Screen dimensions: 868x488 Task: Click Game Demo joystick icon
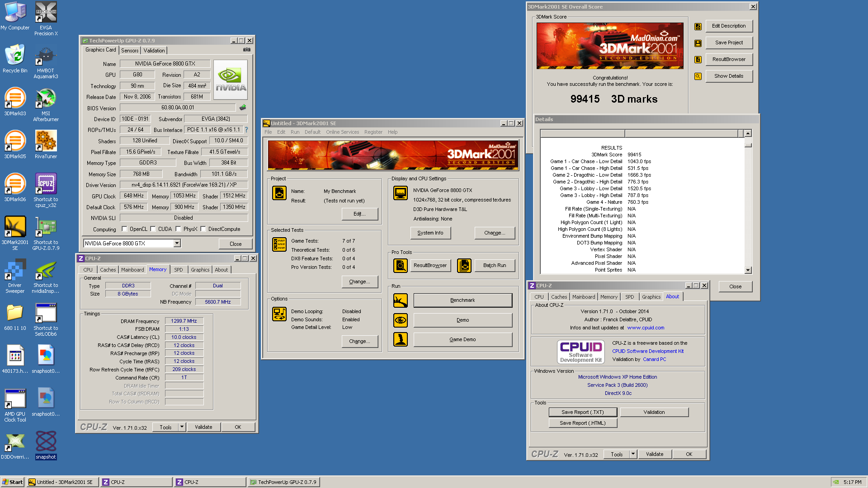[x=401, y=339]
